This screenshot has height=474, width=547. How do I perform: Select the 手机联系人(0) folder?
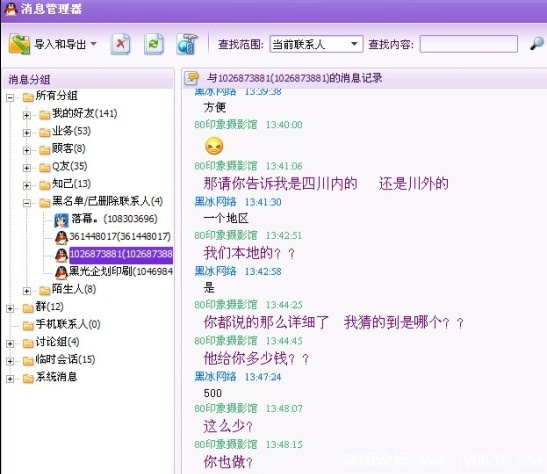click(68, 324)
